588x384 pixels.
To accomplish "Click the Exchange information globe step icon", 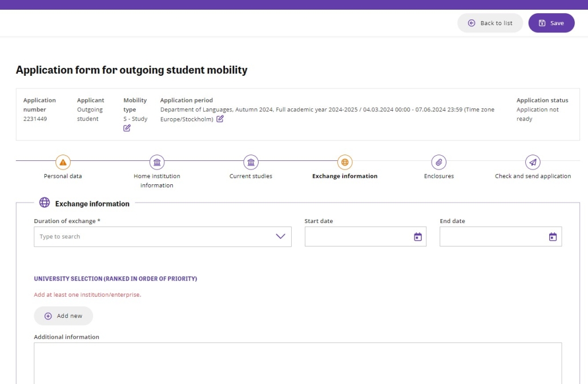I will tap(345, 162).
